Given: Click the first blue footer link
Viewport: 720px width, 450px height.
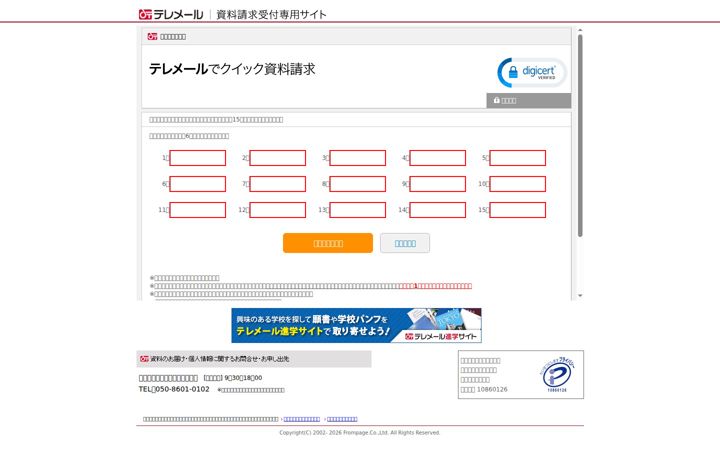Looking at the screenshot, I should 302,419.
